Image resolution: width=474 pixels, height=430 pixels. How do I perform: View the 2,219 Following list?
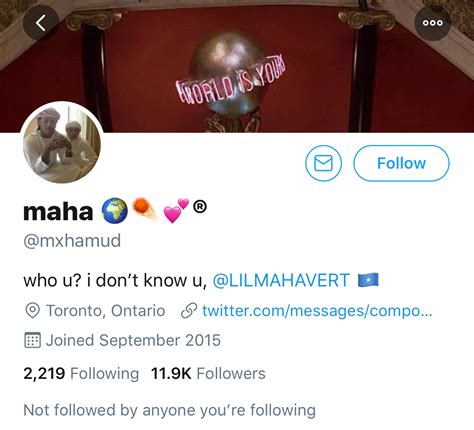pyautogui.click(x=81, y=373)
